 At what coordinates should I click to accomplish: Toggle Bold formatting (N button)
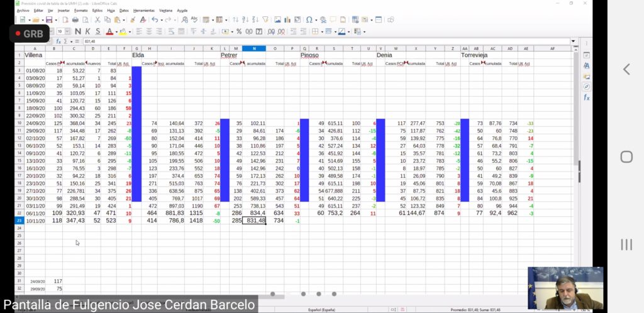(x=78, y=31)
